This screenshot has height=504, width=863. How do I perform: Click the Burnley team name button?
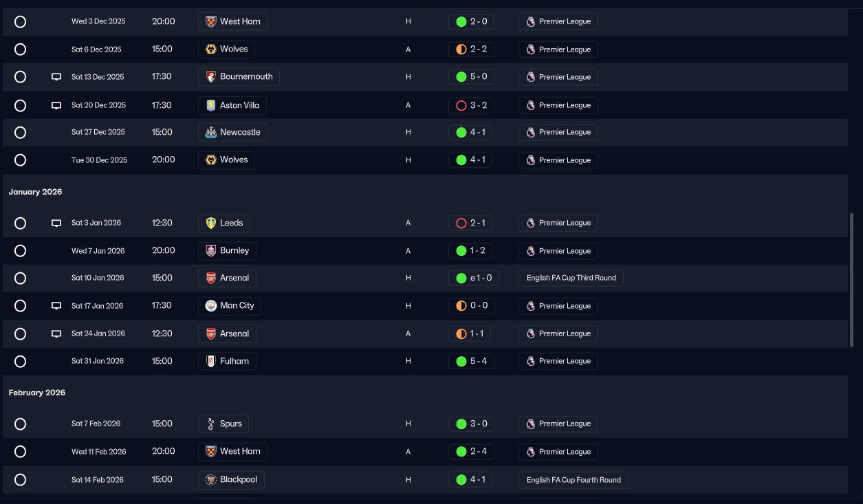(x=227, y=250)
